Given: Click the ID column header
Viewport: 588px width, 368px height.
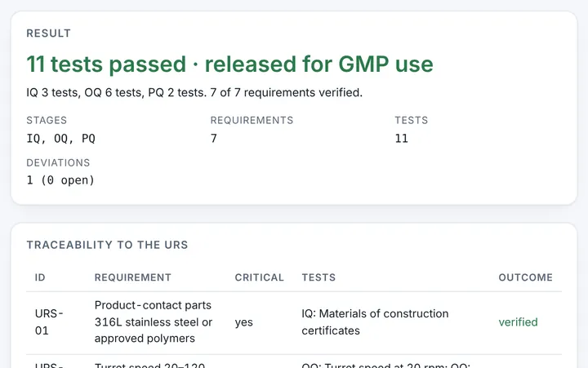Looking at the screenshot, I should click(x=40, y=277).
